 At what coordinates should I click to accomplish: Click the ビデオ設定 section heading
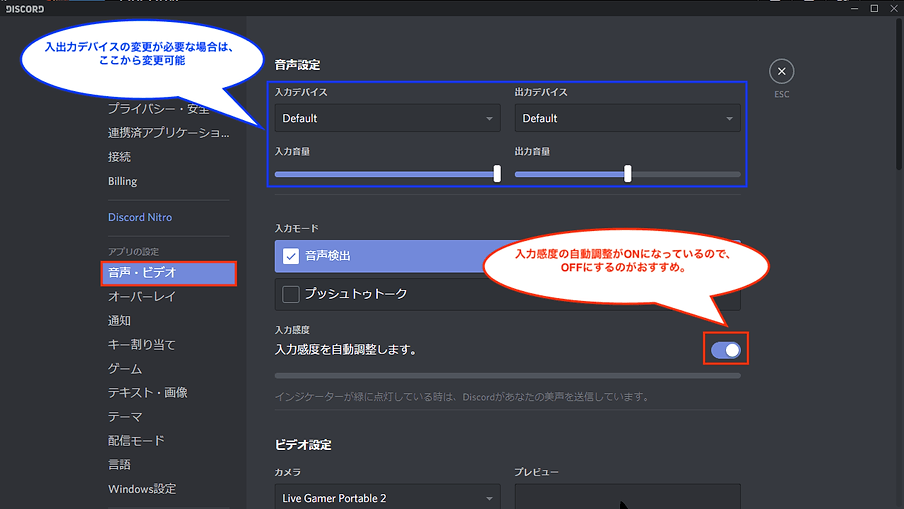coord(303,445)
